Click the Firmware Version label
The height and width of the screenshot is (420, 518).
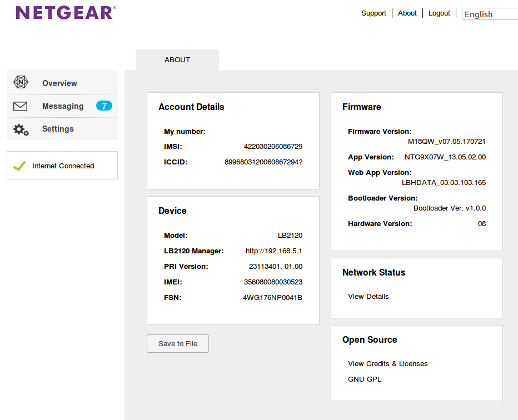point(380,132)
